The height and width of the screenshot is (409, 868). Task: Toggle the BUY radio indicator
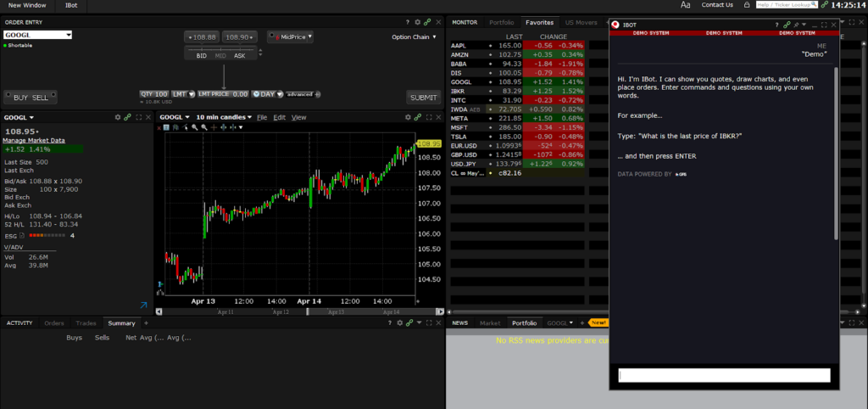8,95
